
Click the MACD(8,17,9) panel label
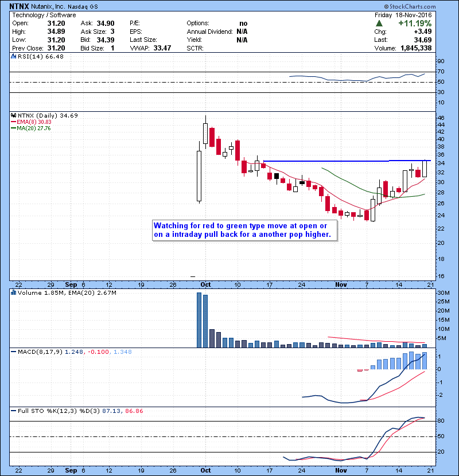[40, 352]
